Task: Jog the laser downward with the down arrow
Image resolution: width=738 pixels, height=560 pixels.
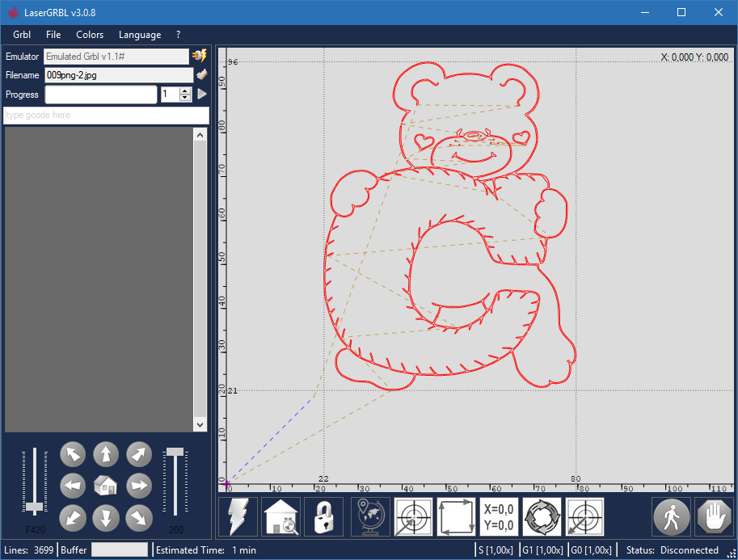Action: click(x=105, y=518)
